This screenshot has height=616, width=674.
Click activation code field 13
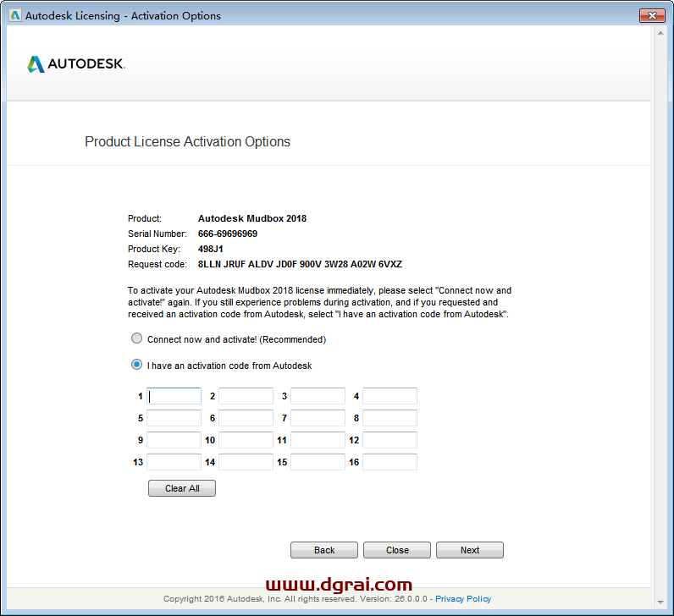point(174,462)
